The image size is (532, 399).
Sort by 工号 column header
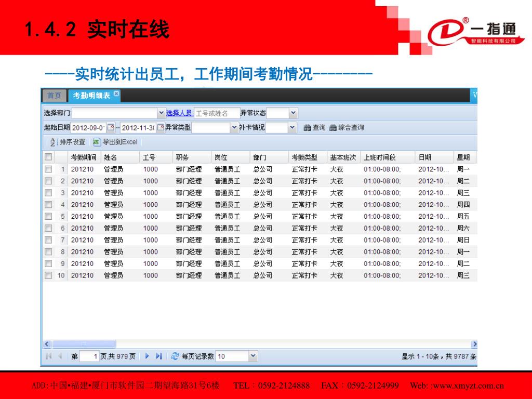coord(156,157)
